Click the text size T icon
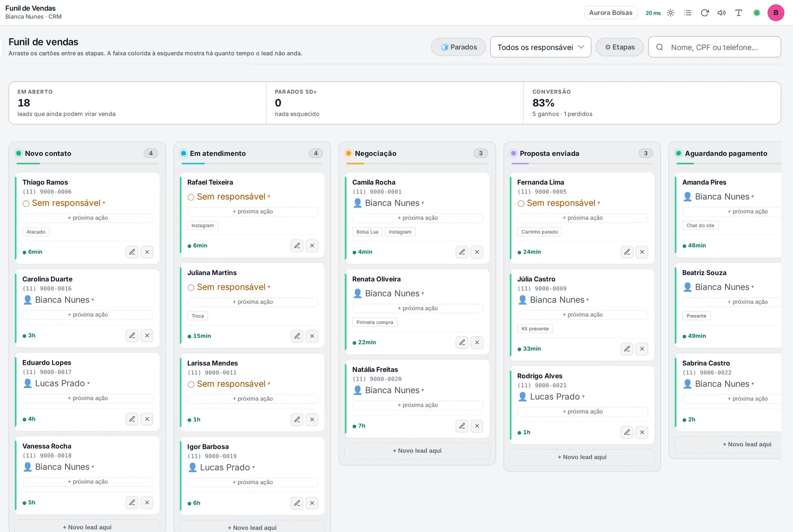The width and height of the screenshot is (793, 532). pyautogui.click(x=738, y=13)
